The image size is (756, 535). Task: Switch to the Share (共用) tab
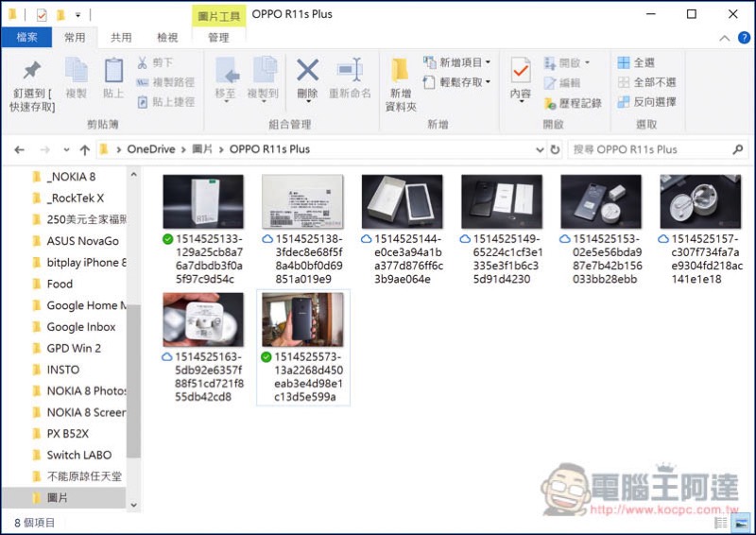(x=121, y=38)
